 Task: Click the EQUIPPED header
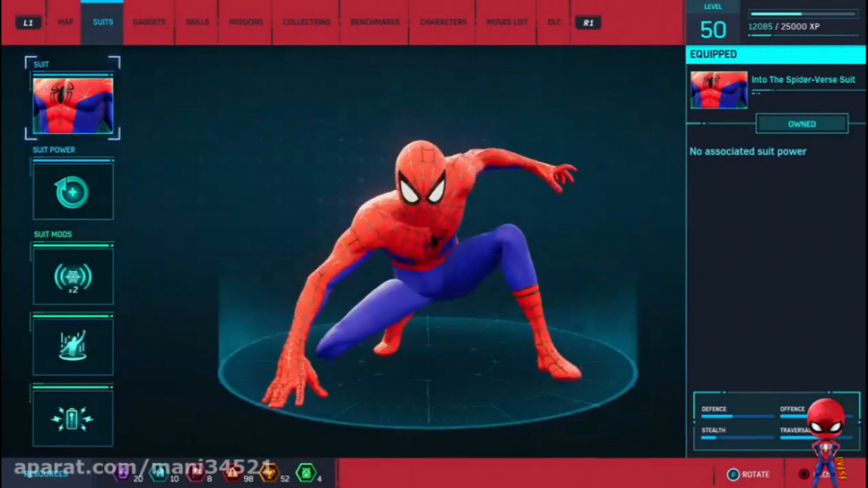(775, 54)
